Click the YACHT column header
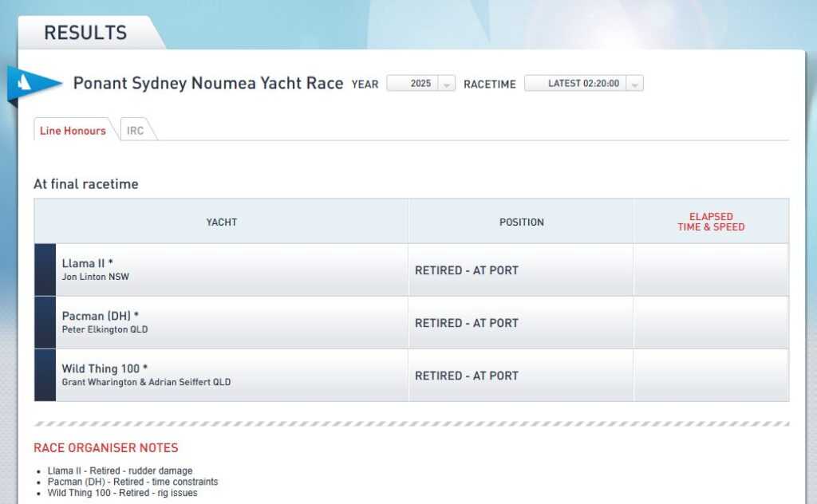Image resolution: width=817 pixels, height=504 pixels. click(x=221, y=222)
